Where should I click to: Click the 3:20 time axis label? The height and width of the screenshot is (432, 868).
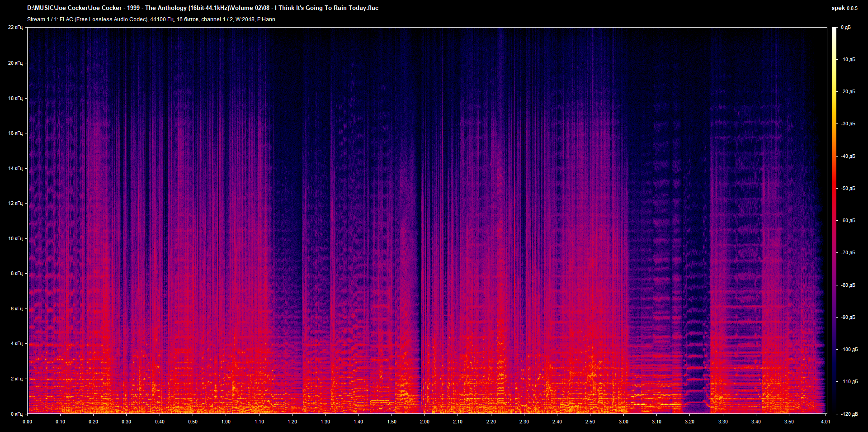(690, 422)
